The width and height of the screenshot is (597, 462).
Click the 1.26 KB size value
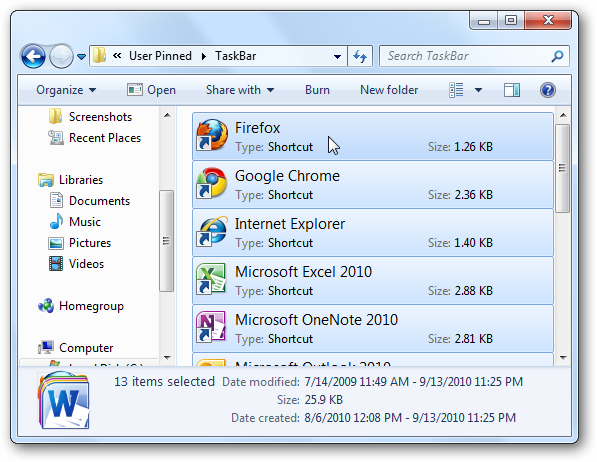click(473, 147)
